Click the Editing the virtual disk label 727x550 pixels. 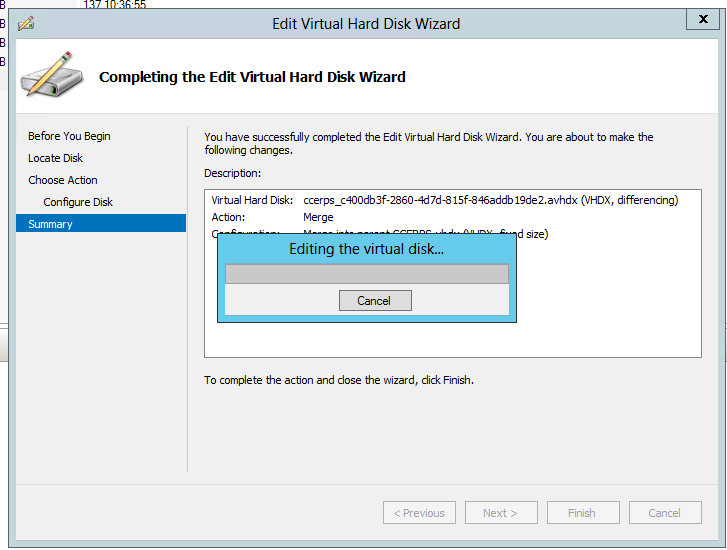[366, 249]
